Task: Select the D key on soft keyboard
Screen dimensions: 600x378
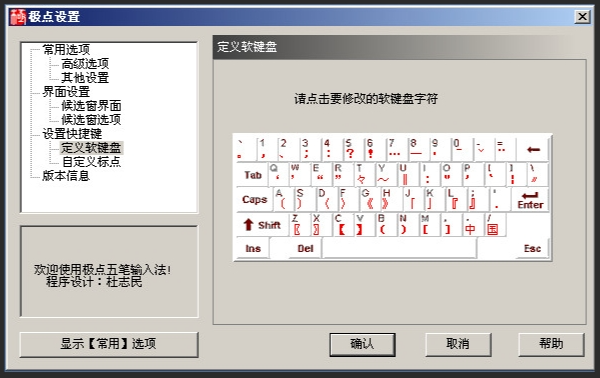Action: [x=327, y=200]
